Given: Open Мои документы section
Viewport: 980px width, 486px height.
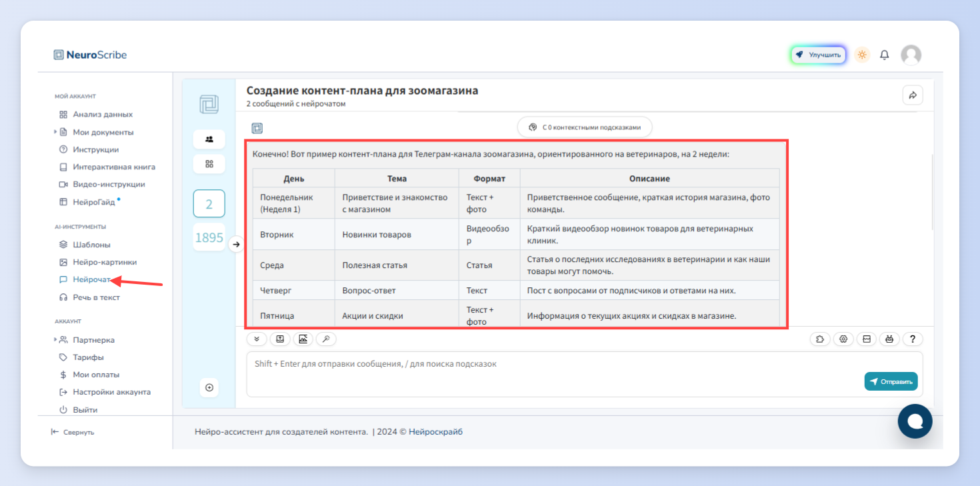Looking at the screenshot, I should pyautogui.click(x=103, y=132).
